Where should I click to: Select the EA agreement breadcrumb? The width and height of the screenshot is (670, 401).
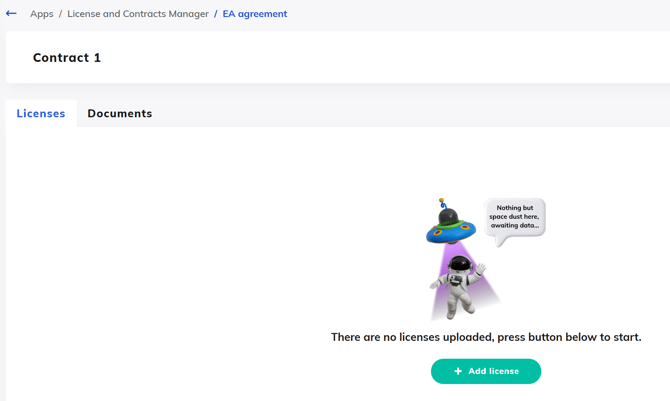tap(255, 14)
